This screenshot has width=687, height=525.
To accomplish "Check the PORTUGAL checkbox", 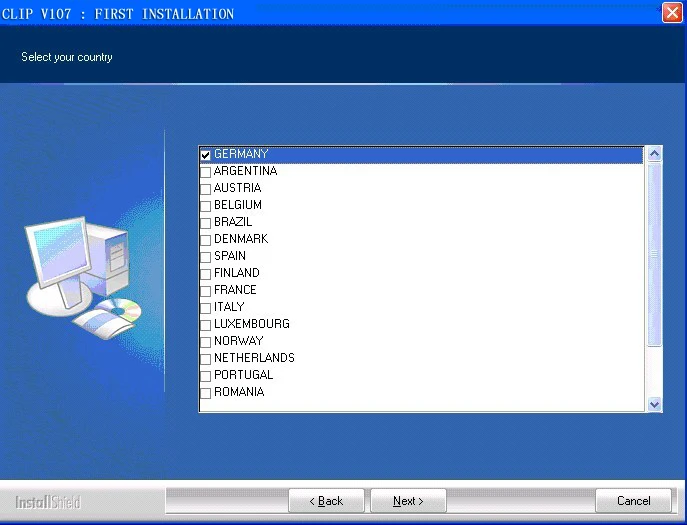I will tap(205, 376).
